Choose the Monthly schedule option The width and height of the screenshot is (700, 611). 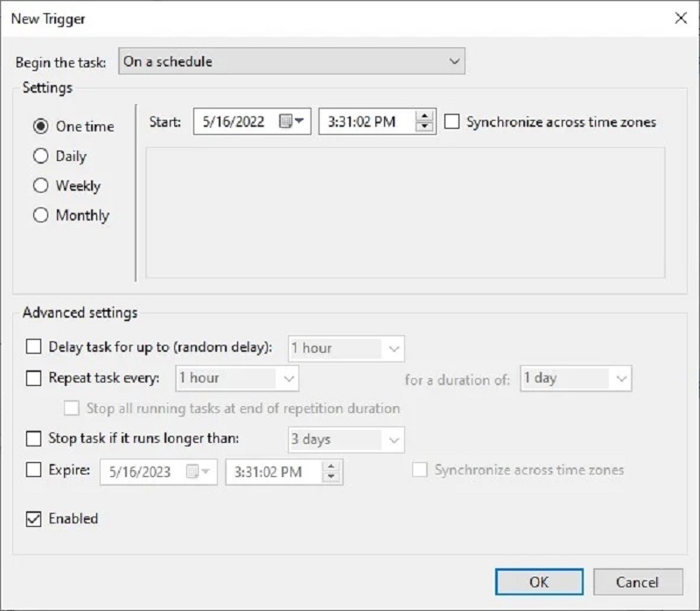(x=40, y=215)
